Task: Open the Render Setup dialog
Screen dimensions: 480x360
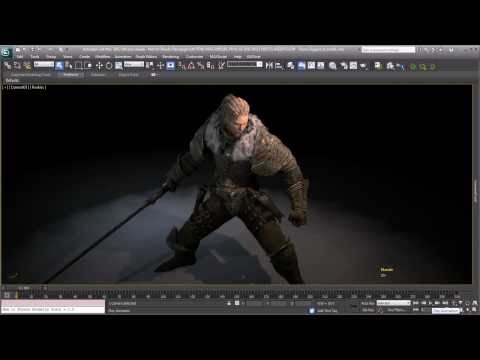Action: click(x=344, y=66)
